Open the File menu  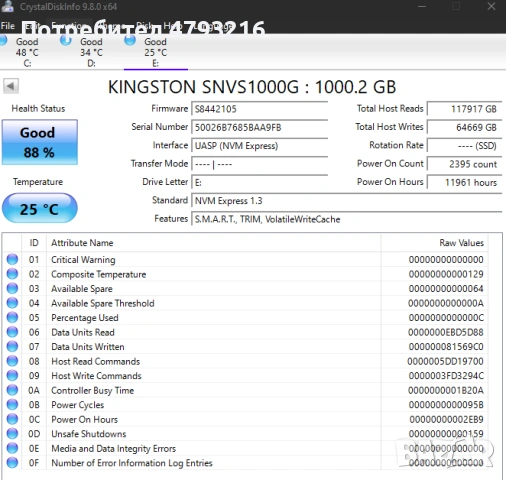tap(8, 26)
